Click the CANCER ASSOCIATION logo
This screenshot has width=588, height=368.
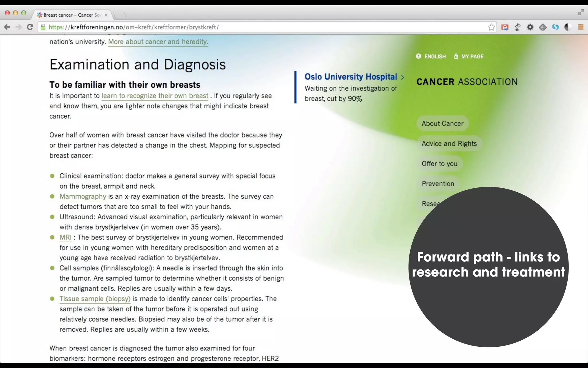(x=467, y=82)
